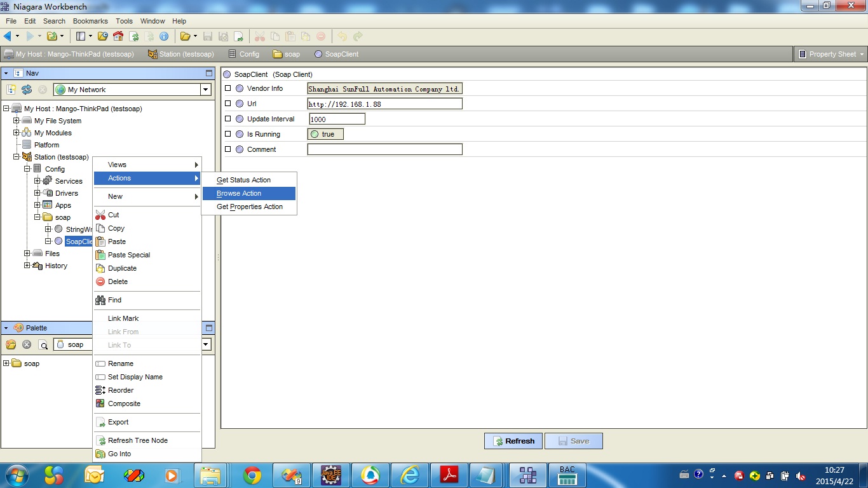This screenshot has width=868, height=488.
Task: Click Composite icon in context menu
Action: [100, 403]
